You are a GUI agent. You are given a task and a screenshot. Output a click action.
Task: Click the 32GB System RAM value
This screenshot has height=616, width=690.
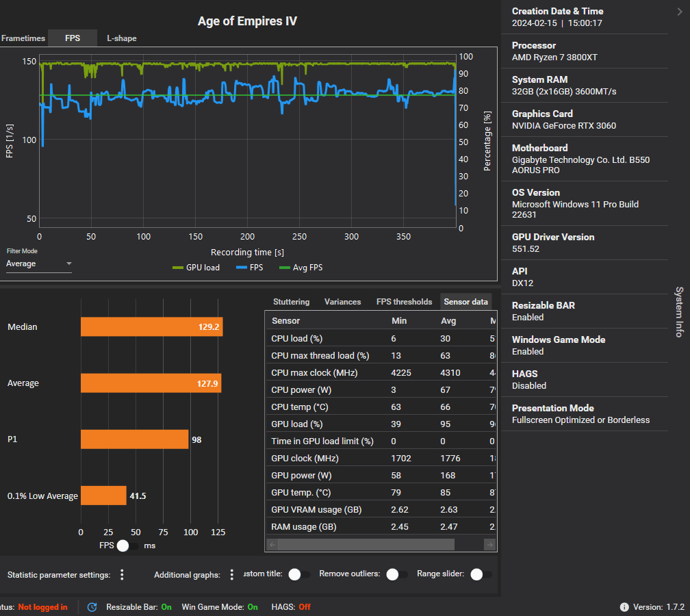click(564, 92)
